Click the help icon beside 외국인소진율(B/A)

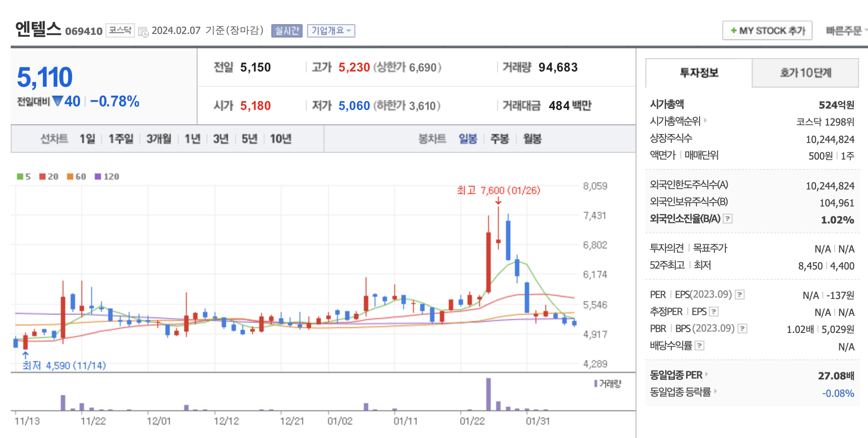[728, 219]
